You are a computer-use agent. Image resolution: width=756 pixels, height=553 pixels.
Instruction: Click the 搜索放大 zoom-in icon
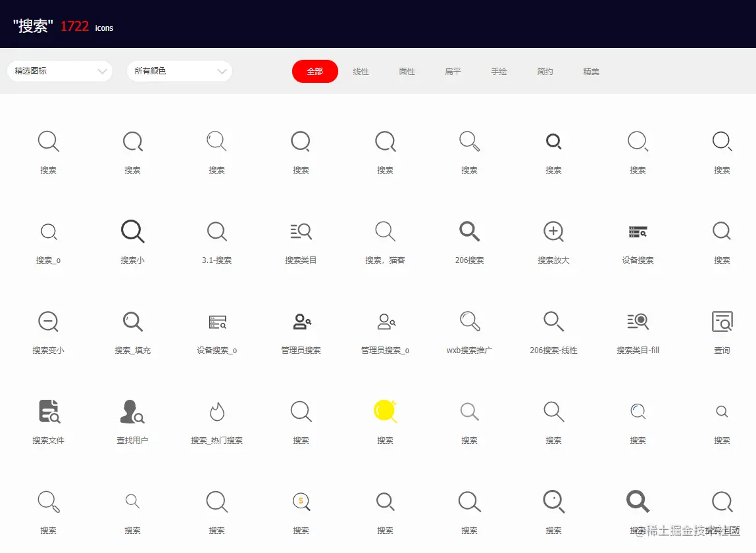pos(553,231)
